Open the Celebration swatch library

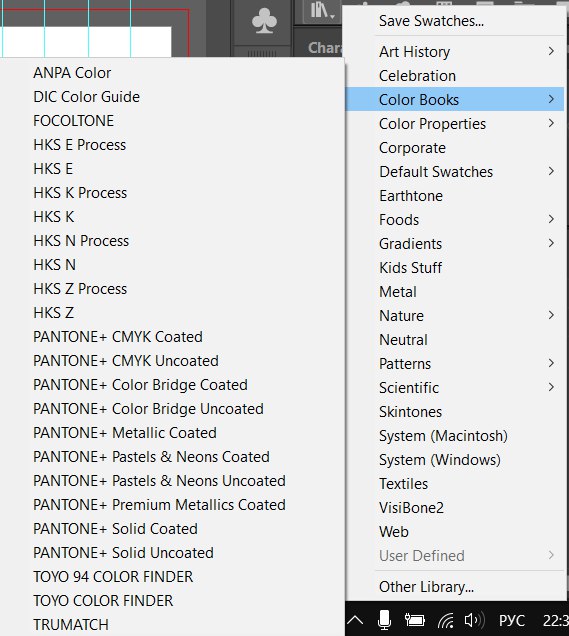point(455,75)
